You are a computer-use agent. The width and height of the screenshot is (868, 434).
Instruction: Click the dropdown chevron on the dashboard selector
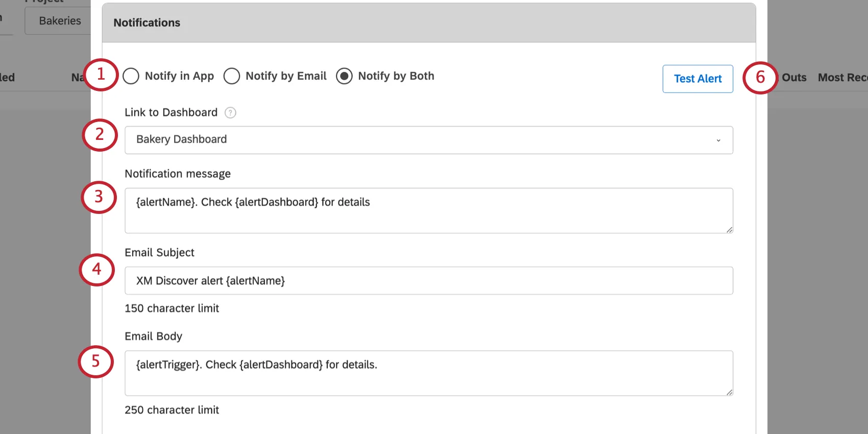(719, 140)
